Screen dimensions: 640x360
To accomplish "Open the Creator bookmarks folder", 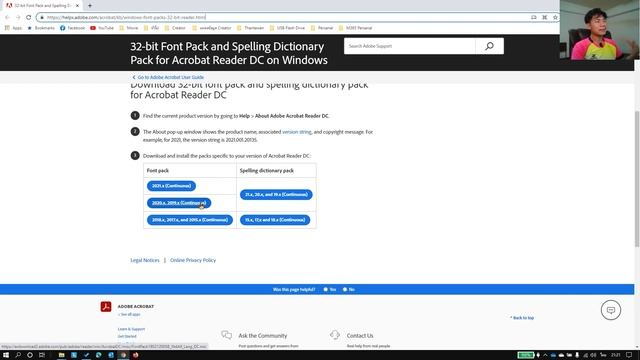I will coord(175,28).
